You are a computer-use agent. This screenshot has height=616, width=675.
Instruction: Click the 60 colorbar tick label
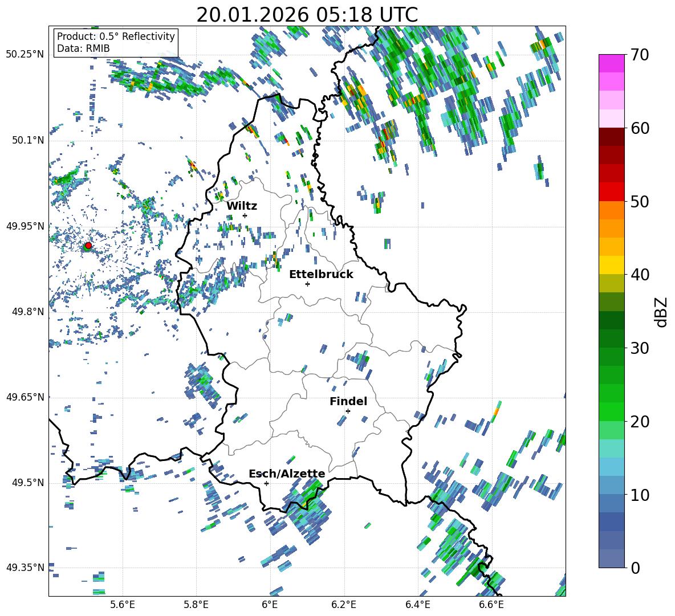pyautogui.click(x=640, y=128)
